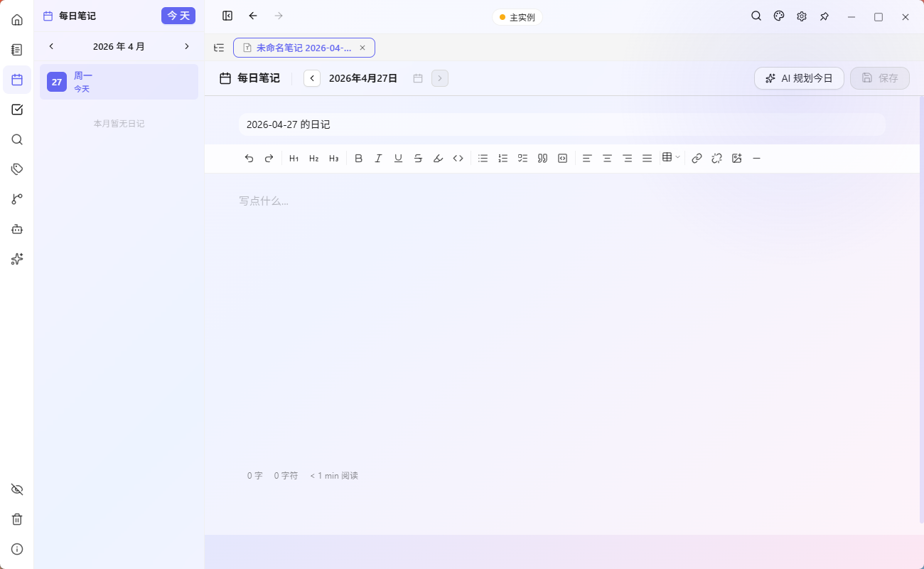The height and width of the screenshot is (569, 924).
Task: Apply Heading 1 formatting
Action: (294, 158)
